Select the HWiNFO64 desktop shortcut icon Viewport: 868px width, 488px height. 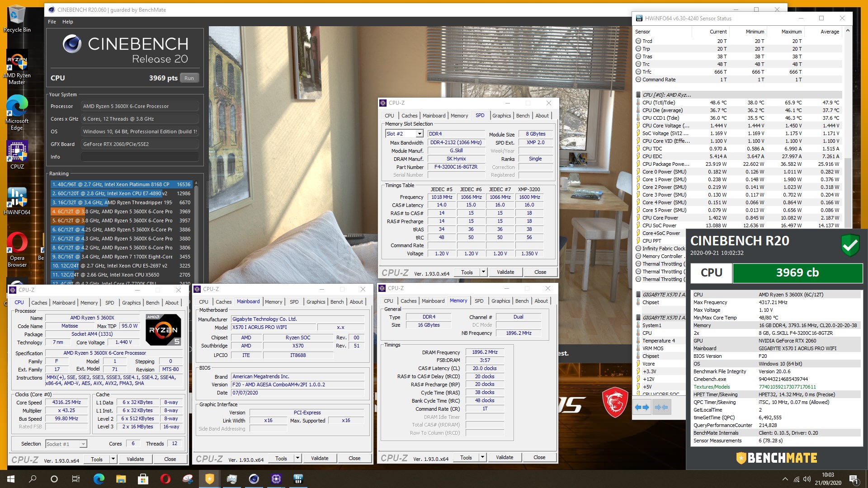point(17,201)
